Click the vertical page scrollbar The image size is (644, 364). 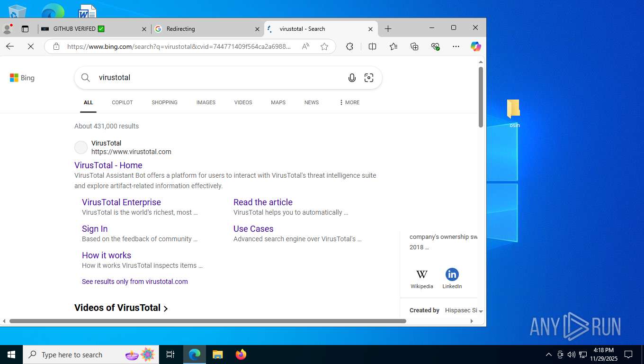tap(481, 97)
